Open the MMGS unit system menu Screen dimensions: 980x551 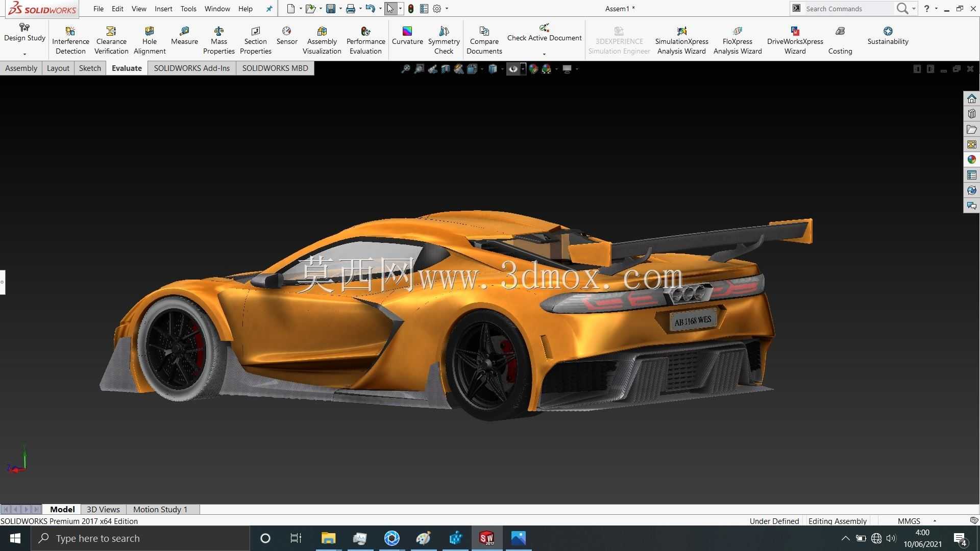[917, 521]
